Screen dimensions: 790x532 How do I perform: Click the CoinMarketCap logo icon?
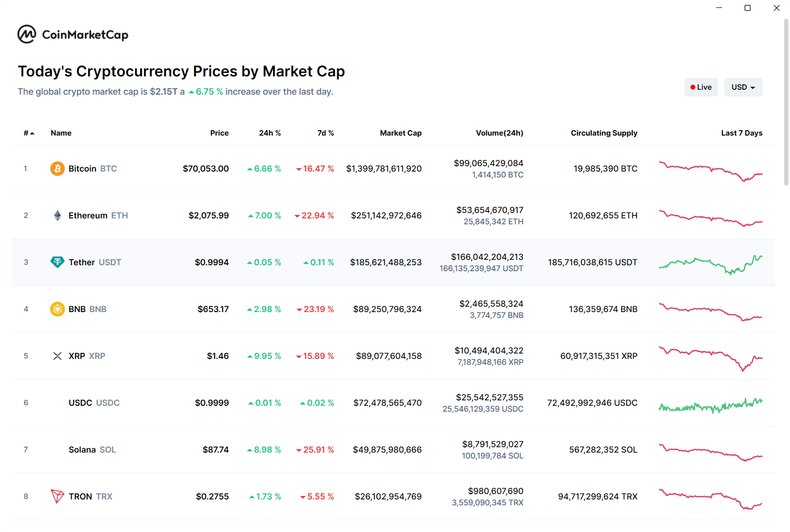point(27,35)
